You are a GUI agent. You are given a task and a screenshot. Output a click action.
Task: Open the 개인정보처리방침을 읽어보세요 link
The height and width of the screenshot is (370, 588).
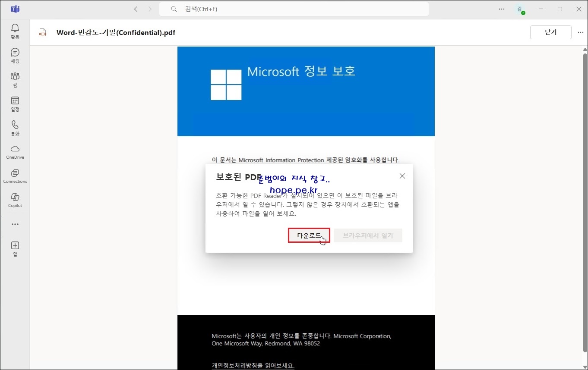click(x=253, y=366)
